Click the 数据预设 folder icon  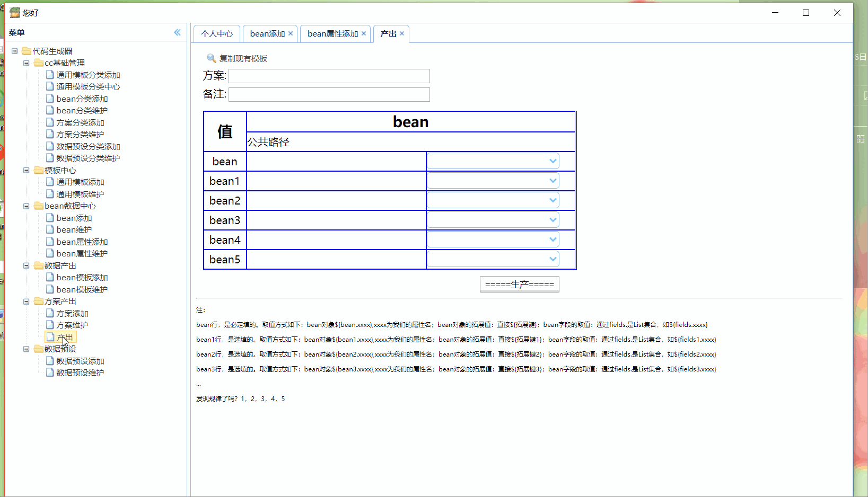tap(38, 349)
